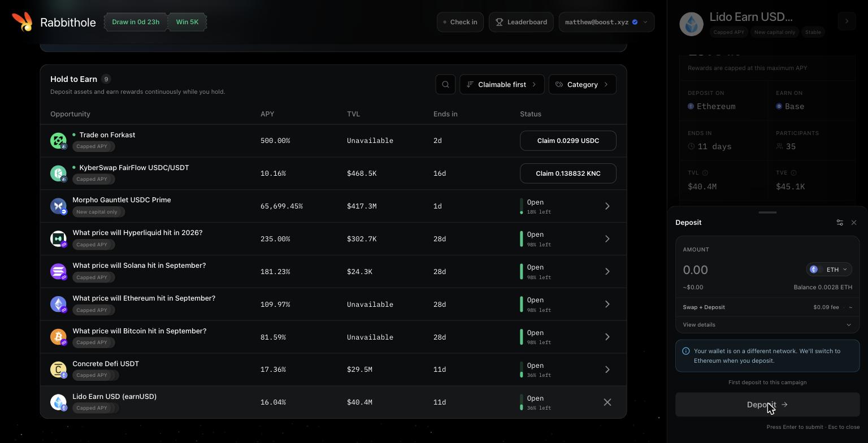Expand View details in Deposit
868x443 pixels.
(x=767, y=325)
